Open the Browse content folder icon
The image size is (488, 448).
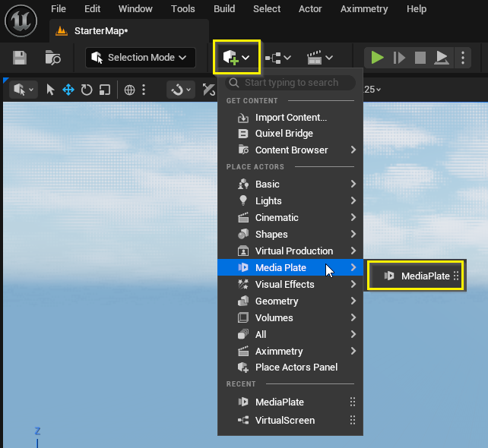(52, 58)
